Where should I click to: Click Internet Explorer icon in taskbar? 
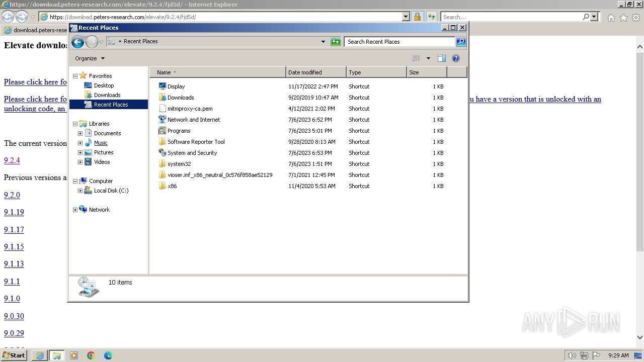tap(40, 355)
